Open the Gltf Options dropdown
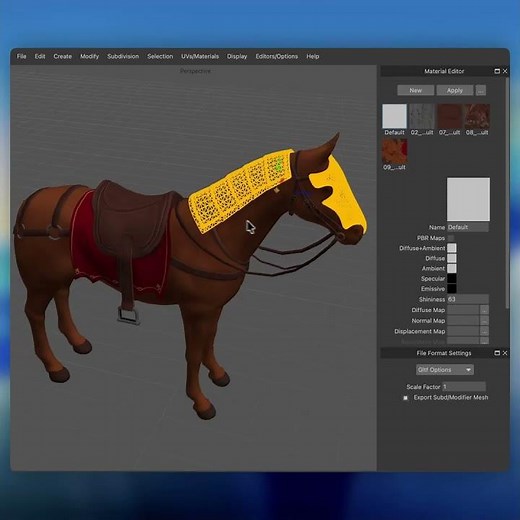This screenshot has width=520, height=520. (445, 370)
